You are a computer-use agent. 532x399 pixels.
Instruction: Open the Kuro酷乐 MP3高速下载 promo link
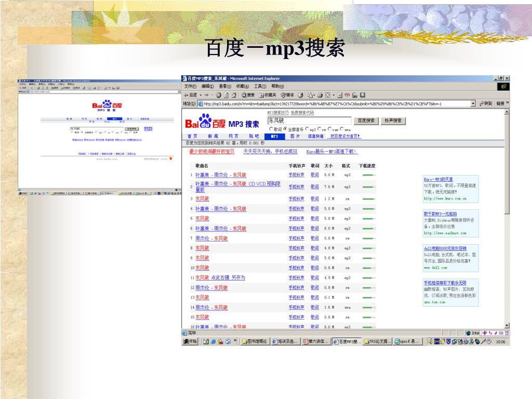(331, 152)
